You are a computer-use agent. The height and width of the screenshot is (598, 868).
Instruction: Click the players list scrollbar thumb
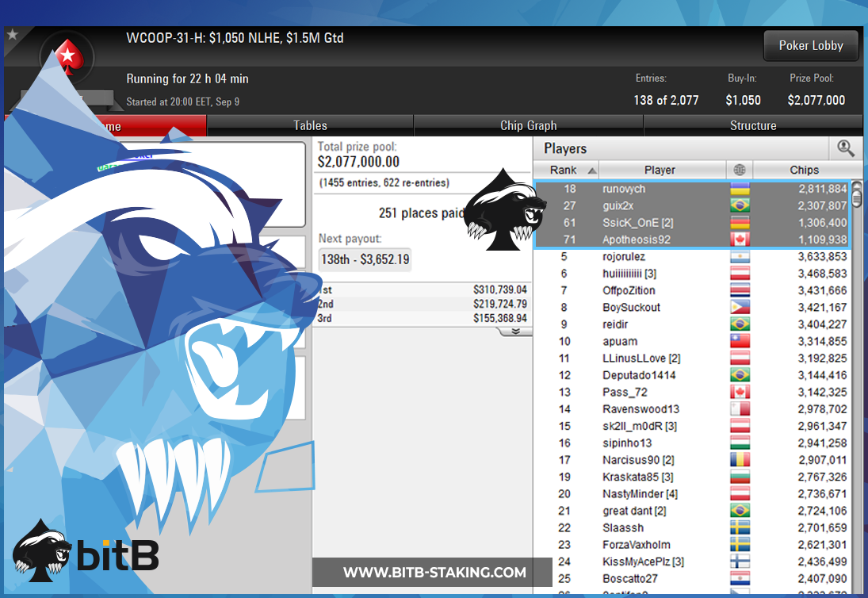pos(857,199)
